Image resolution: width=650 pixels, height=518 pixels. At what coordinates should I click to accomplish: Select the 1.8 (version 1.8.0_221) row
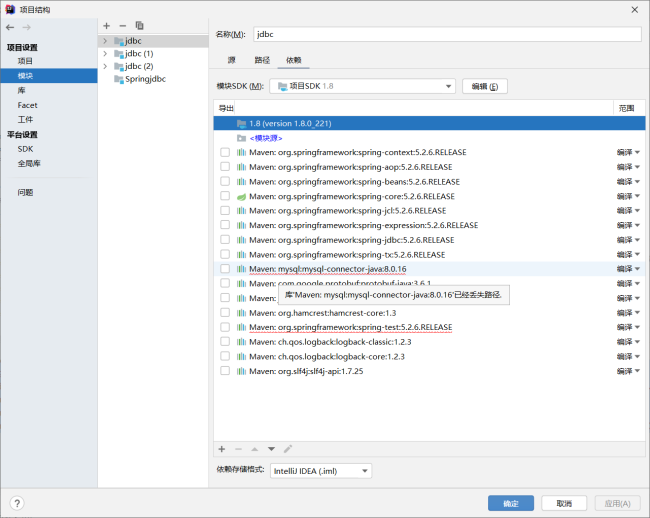(x=429, y=123)
